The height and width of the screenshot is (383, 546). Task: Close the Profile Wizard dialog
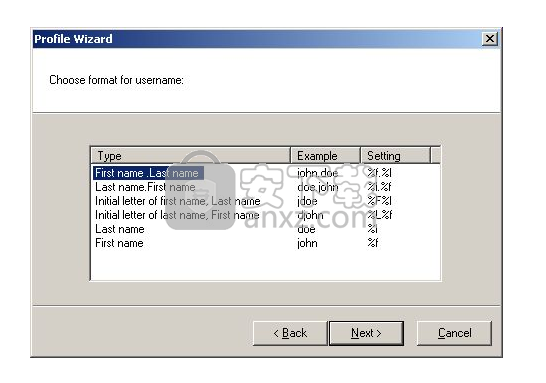(490, 39)
